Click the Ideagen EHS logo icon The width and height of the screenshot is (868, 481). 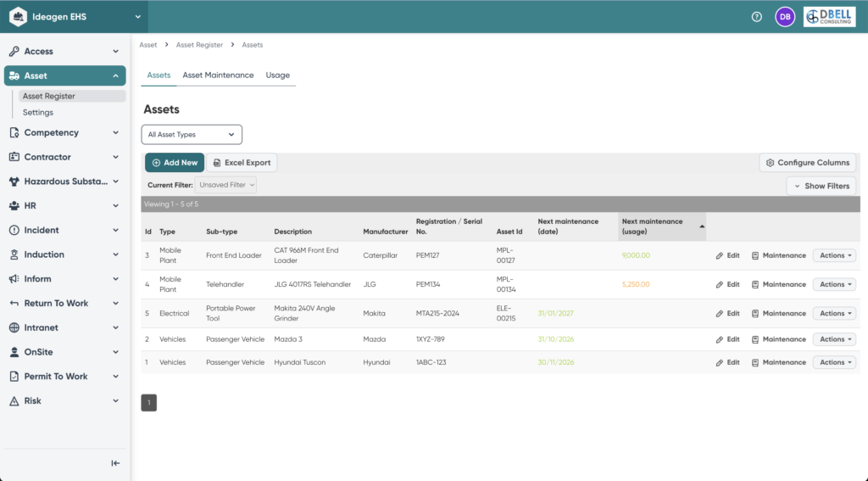pyautogui.click(x=19, y=17)
